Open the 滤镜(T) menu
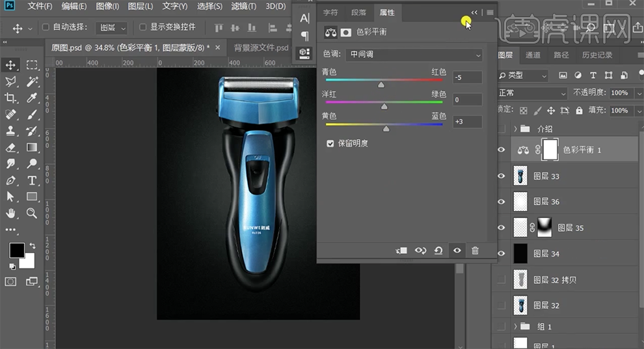Image resolution: width=644 pixels, height=349 pixels. pos(243,7)
